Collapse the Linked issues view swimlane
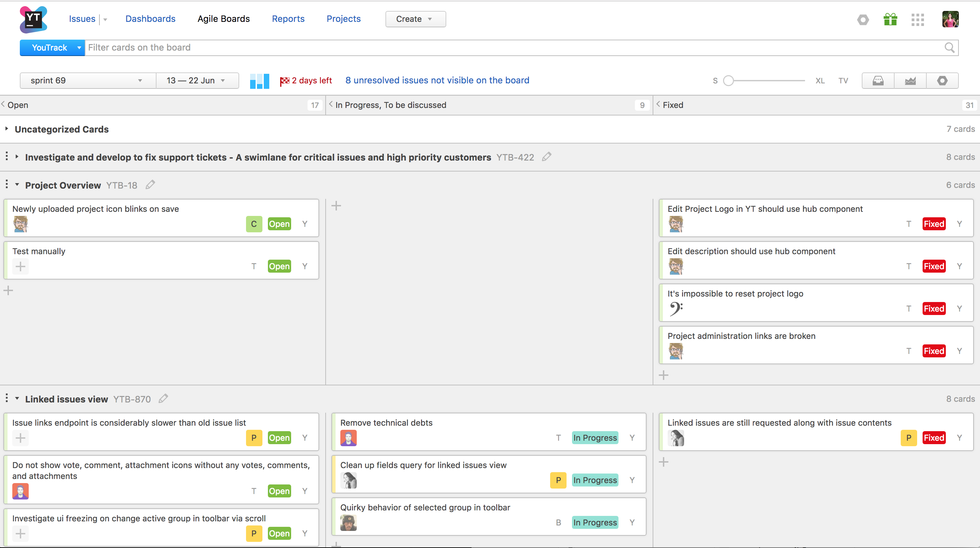This screenshot has width=980, height=548. (x=17, y=399)
